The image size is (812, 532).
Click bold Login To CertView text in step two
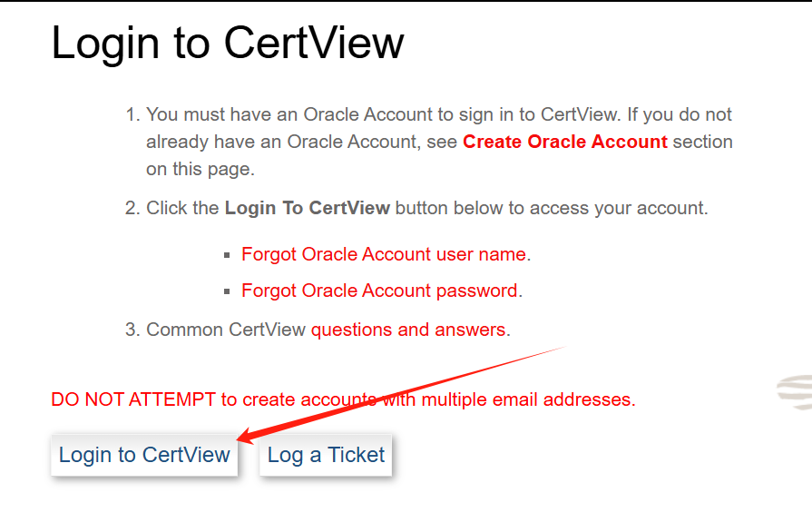click(x=307, y=208)
